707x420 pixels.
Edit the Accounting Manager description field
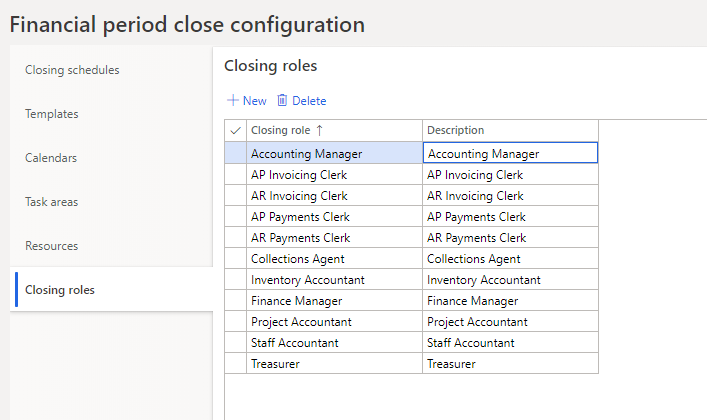point(510,153)
